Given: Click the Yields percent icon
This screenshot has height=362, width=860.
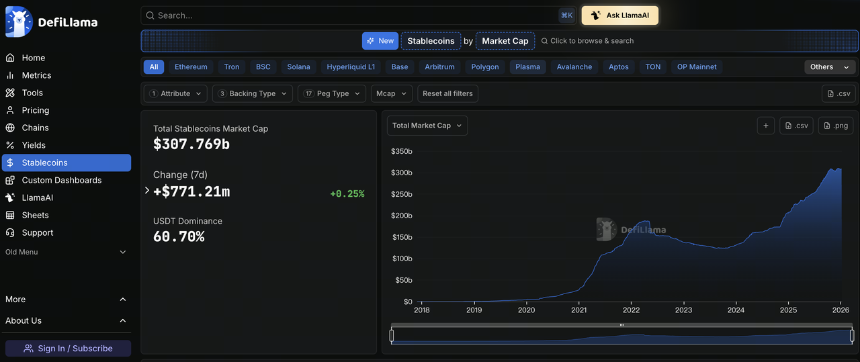Looking at the screenshot, I should click(10, 145).
